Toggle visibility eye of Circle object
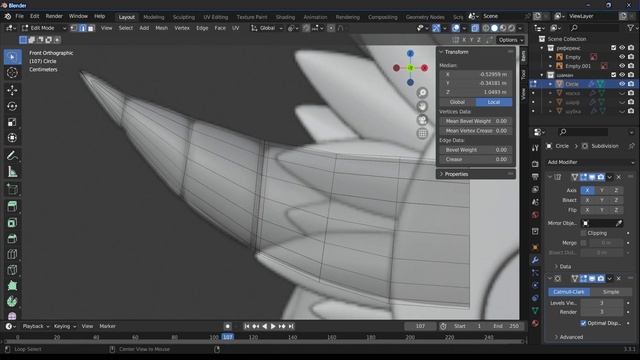The image size is (640, 360). (x=622, y=84)
